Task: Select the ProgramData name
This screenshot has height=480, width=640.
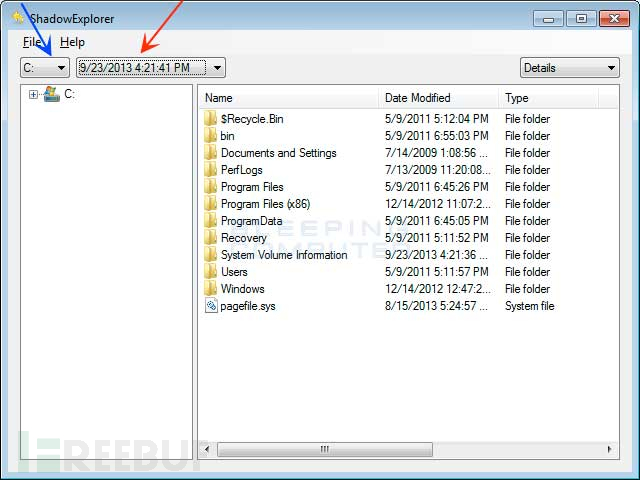Action: point(251,221)
